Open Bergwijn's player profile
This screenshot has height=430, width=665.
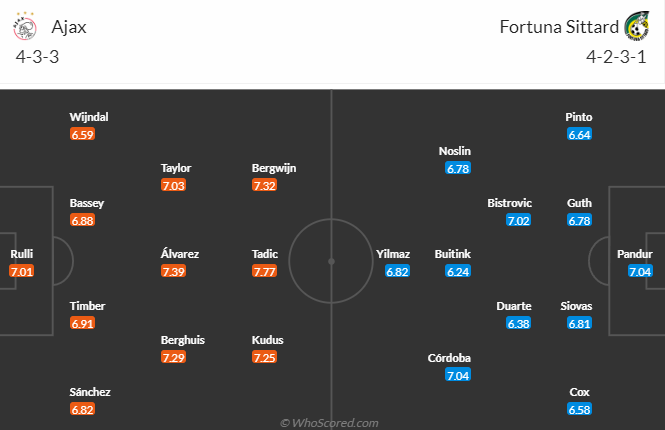274,168
